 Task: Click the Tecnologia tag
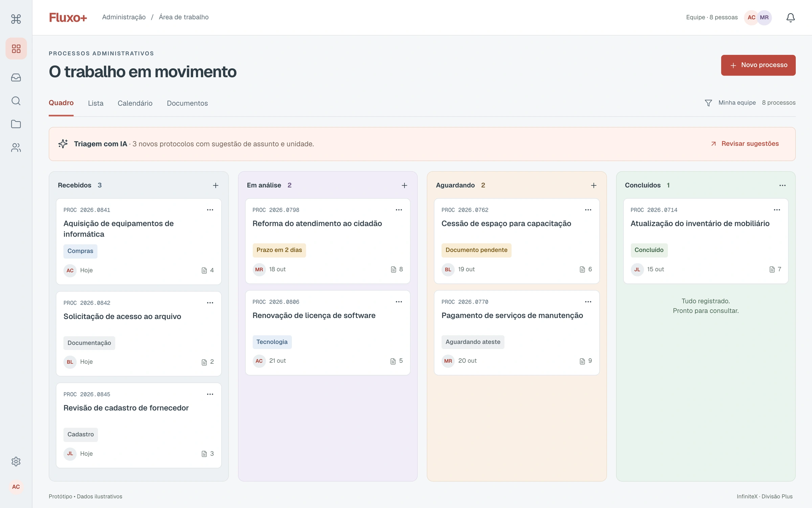click(272, 342)
